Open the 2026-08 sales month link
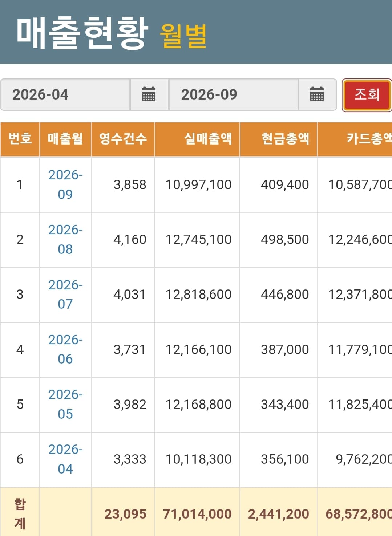 pos(65,239)
